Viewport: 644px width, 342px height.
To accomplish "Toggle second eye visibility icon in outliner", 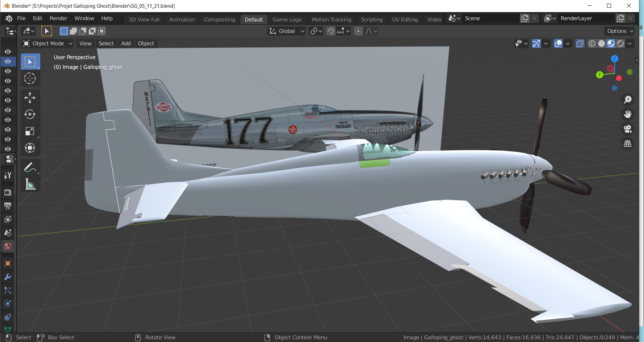I will pyautogui.click(x=8, y=61).
